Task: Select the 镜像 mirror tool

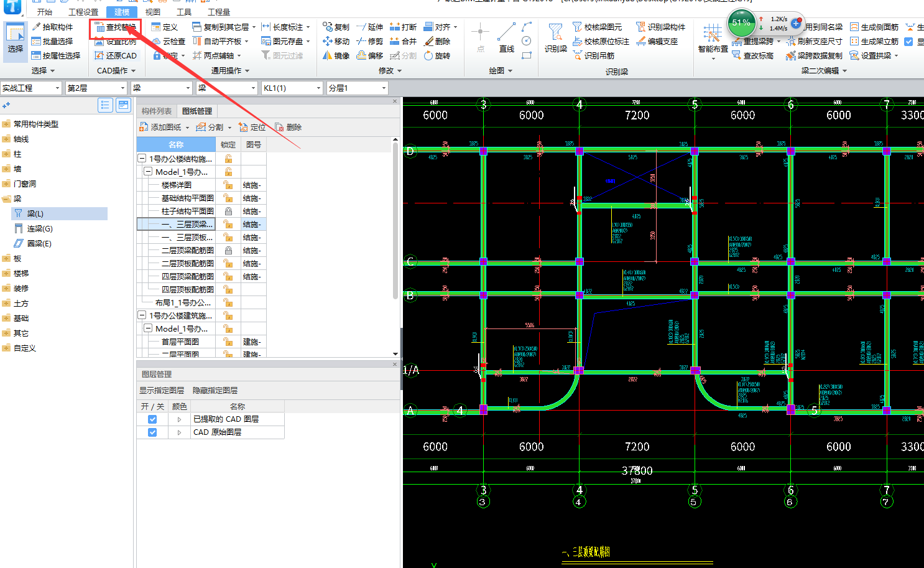Action: [336, 55]
